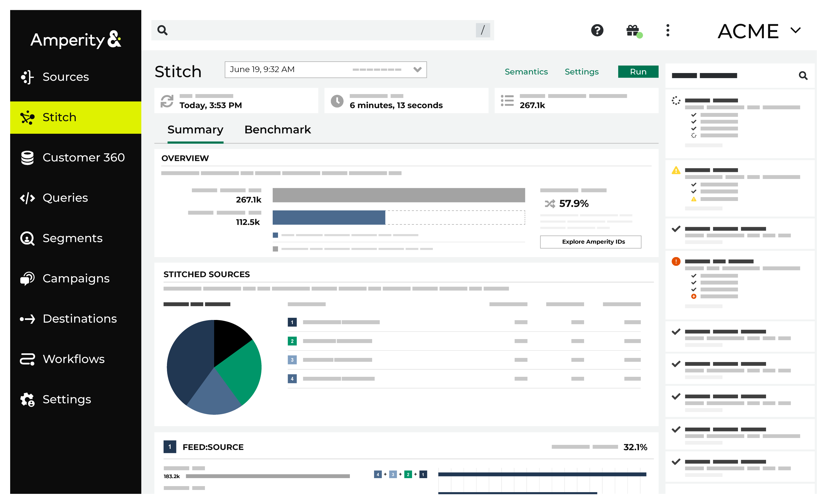The height and width of the screenshot is (504, 827).
Task: Navigate to Destinations
Action: coord(75,319)
